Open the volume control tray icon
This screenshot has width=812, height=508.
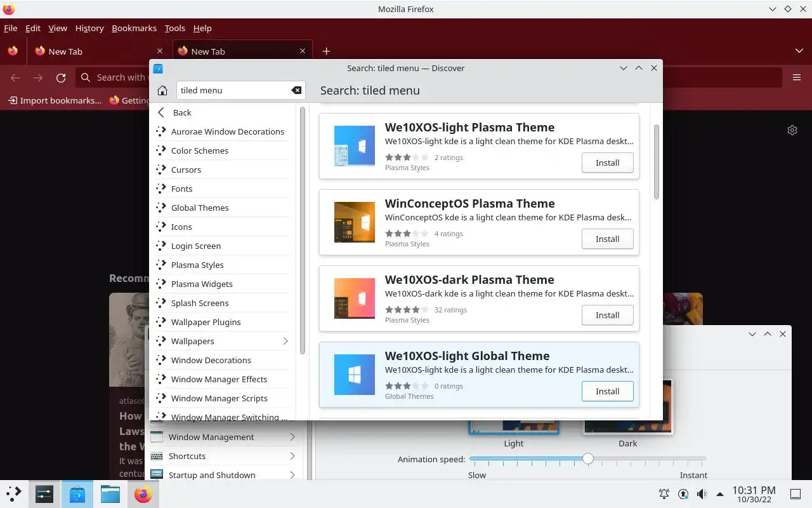(x=702, y=493)
